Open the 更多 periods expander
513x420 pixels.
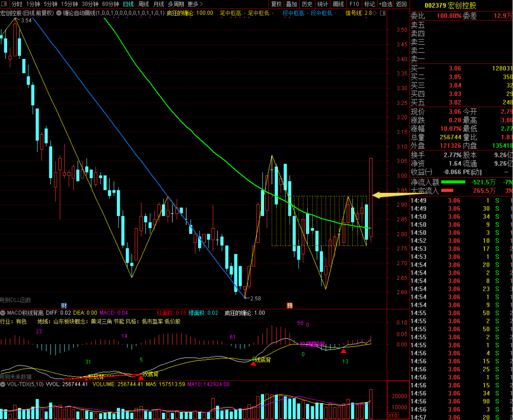pyautogui.click(x=195, y=4)
